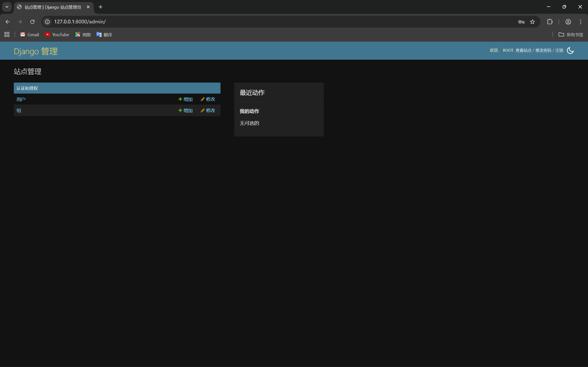588x367 pixels.
Task: Open the Chrome profile avatar icon
Action: pos(568,22)
